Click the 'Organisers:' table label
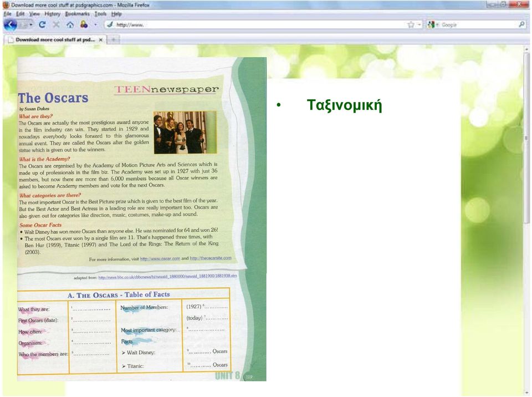 [30, 343]
